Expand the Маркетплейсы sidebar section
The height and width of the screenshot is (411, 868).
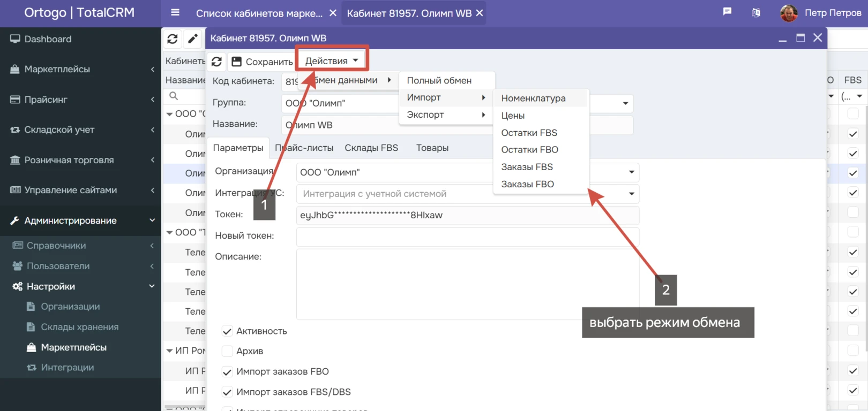(x=152, y=69)
